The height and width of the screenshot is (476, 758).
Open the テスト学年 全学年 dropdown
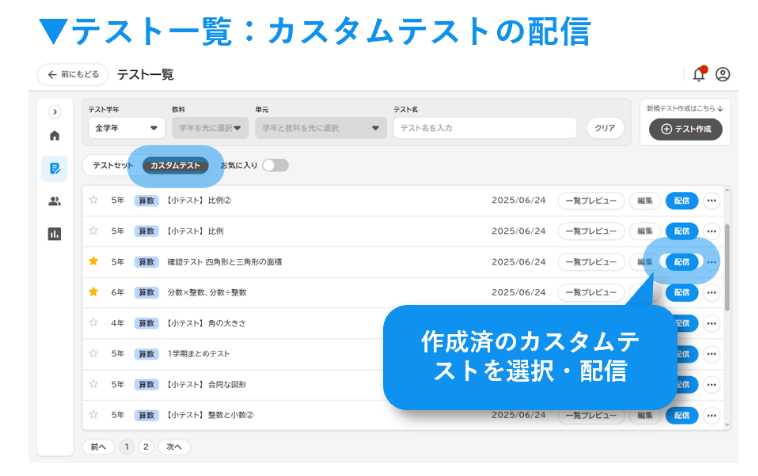(126, 128)
